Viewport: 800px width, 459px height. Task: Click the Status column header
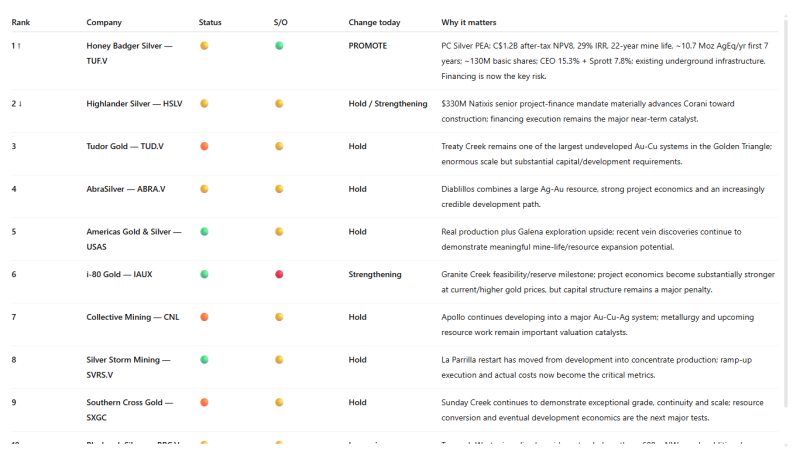point(210,22)
